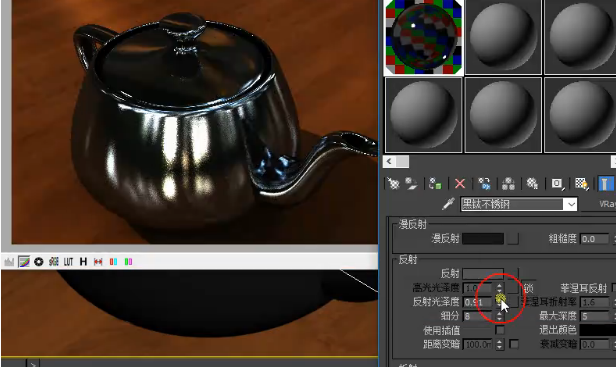
Task: Click the 最大深度 value field
Action: 594,316
